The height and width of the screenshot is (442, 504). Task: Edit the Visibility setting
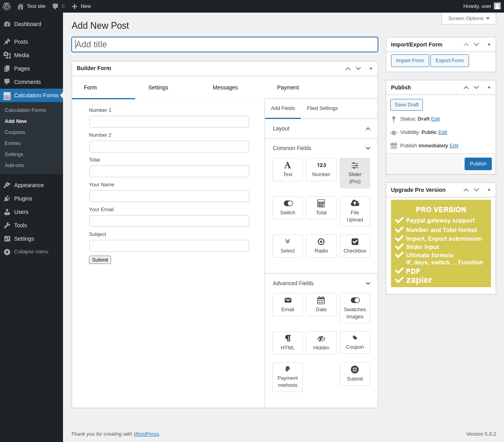point(443,132)
